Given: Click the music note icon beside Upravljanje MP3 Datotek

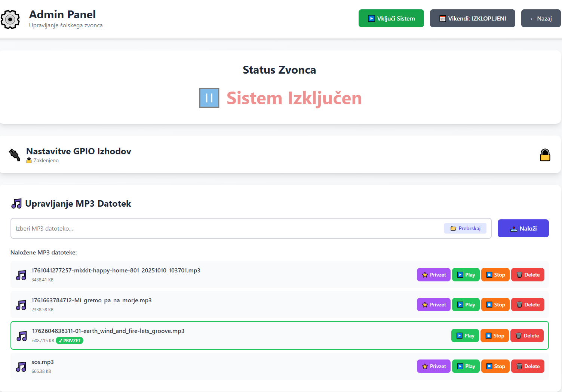Looking at the screenshot, I should click(x=16, y=204).
